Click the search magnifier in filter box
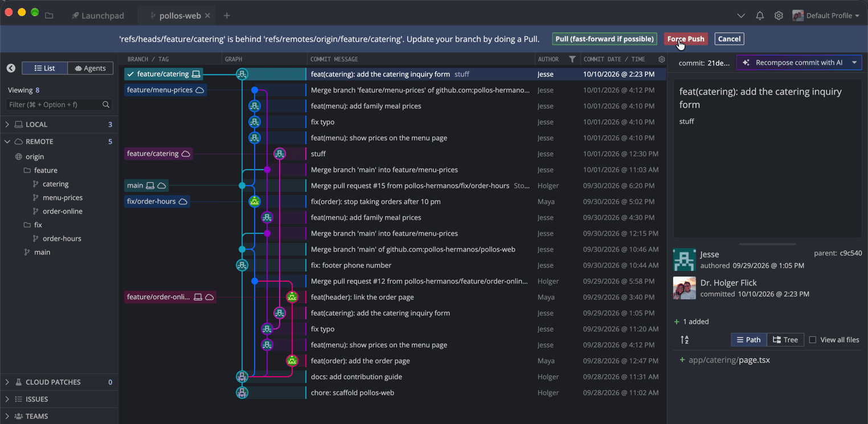The height and width of the screenshot is (424, 868). pos(106,105)
